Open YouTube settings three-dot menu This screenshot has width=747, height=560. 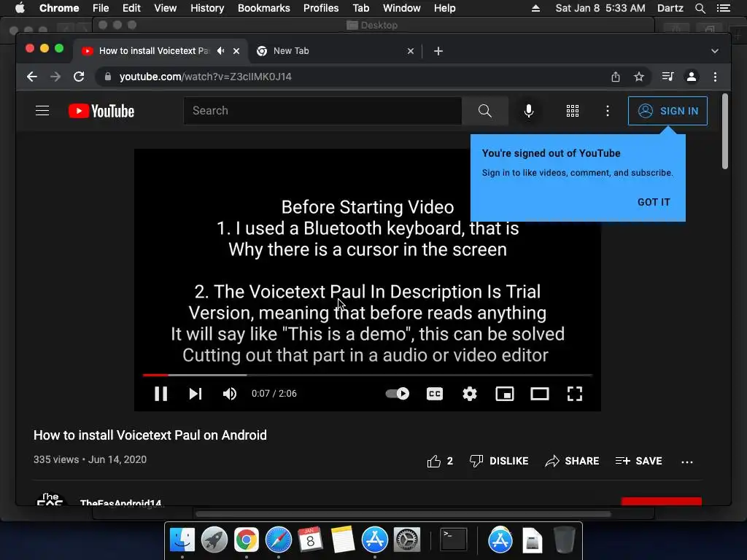608,111
